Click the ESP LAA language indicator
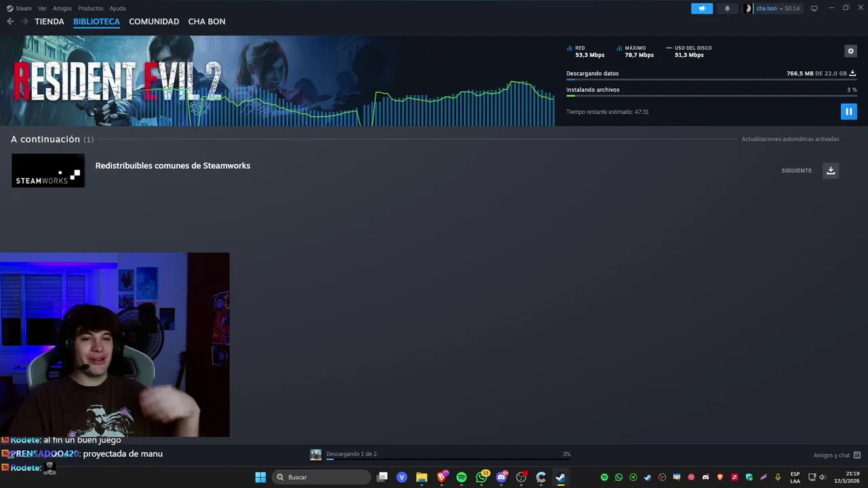The height and width of the screenshot is (488, 868). (x=795, y=477)
